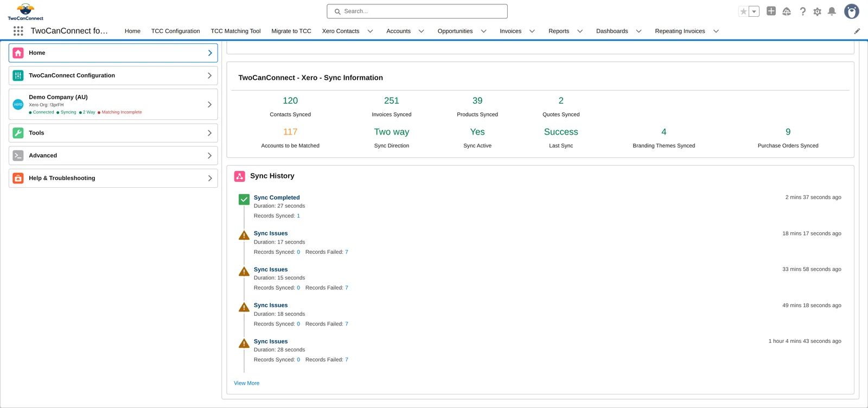The width and height of the screenshot is (868, 408).
Task: Click warning icon for sync 33 mins ago
Action: 244,271
